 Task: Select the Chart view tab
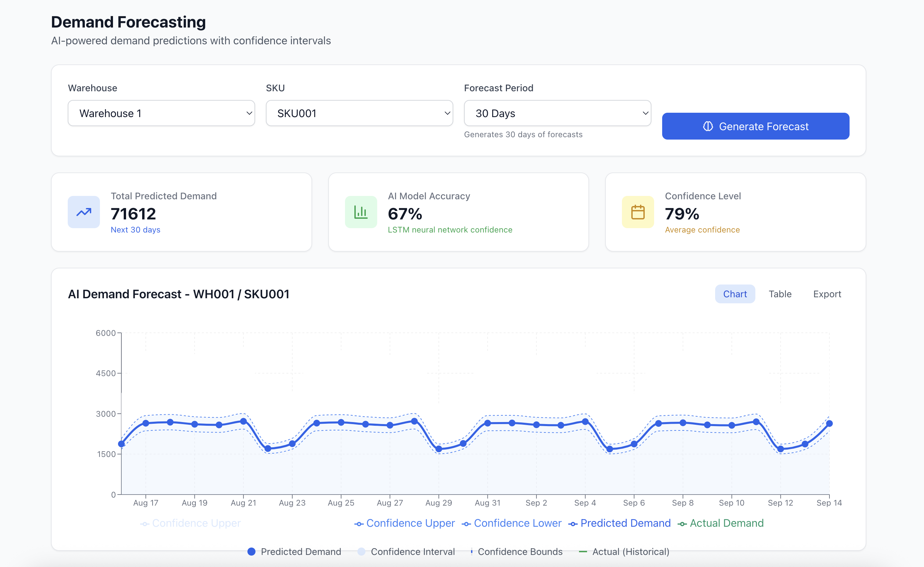tap(735, 294)
